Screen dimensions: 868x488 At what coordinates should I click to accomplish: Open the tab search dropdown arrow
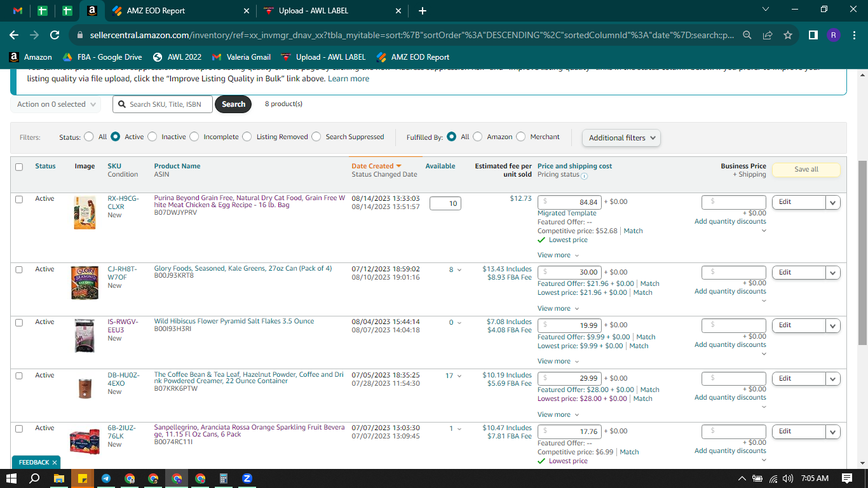tap(766, 10)
